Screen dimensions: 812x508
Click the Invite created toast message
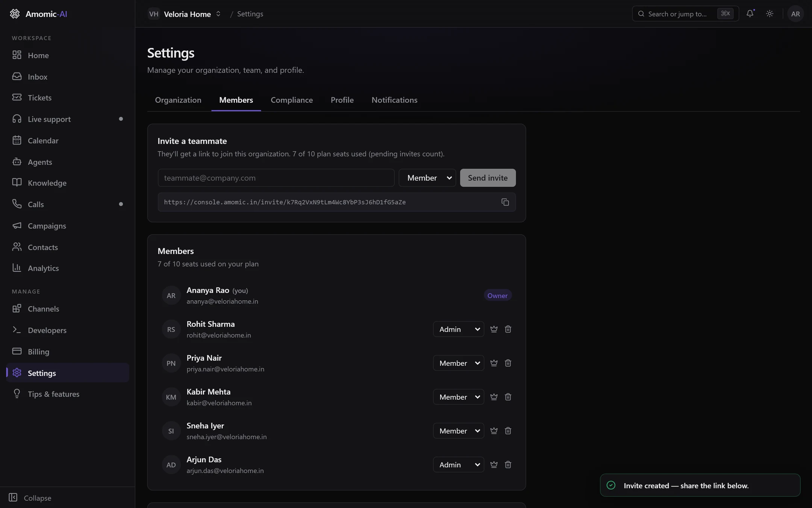click(x=700, y=485)
